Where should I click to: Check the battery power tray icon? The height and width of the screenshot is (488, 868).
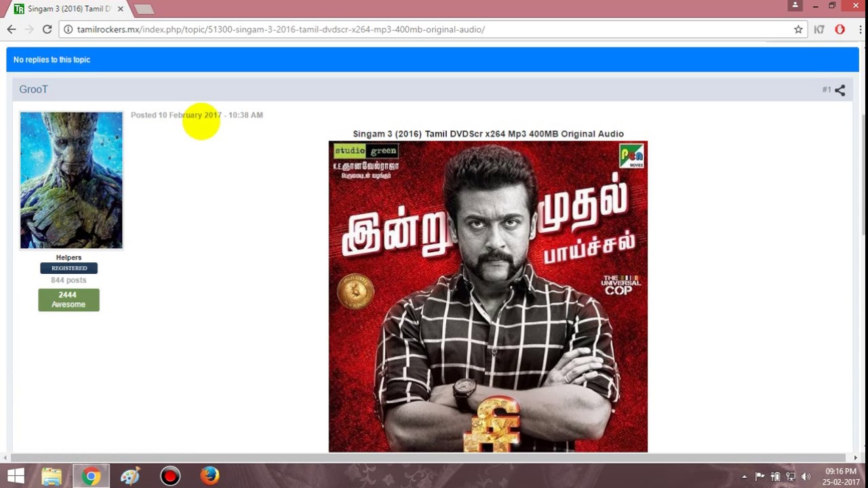[776, 476]
